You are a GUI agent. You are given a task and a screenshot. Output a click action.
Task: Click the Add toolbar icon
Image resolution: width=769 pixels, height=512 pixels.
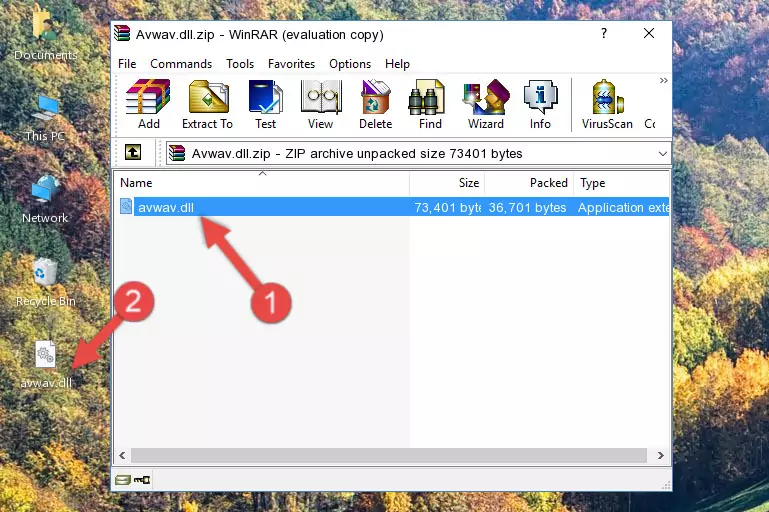[x=148, y=104]
